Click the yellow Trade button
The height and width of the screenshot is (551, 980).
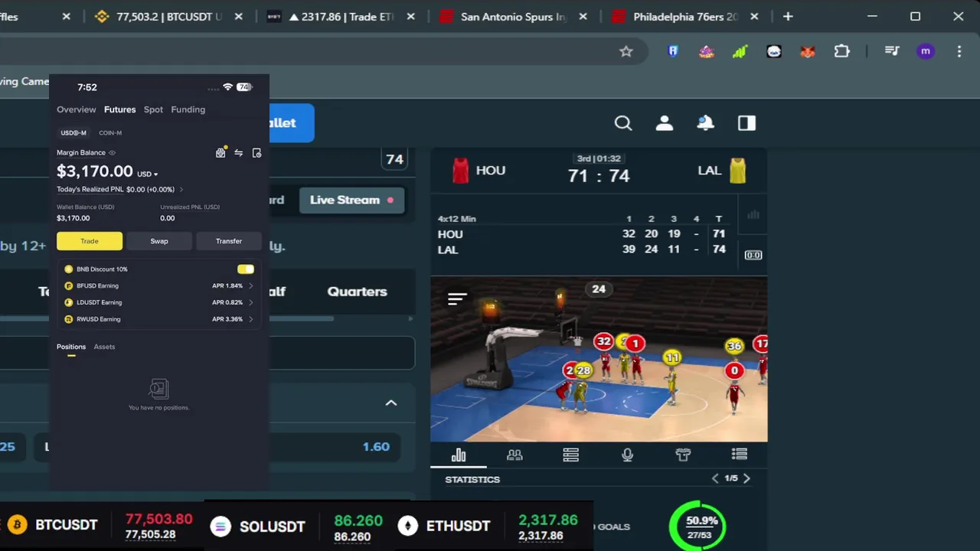pyautogui.click(x=90, y=241)
